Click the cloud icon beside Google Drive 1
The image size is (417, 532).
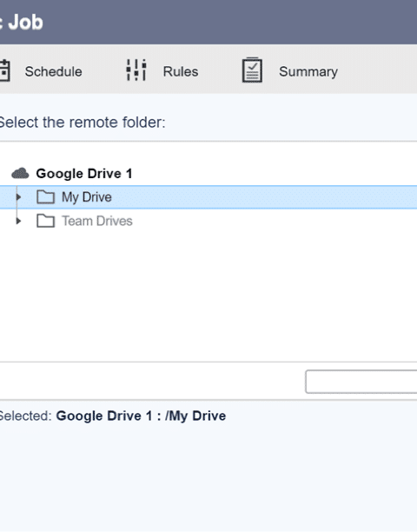(x=20, y=173)
